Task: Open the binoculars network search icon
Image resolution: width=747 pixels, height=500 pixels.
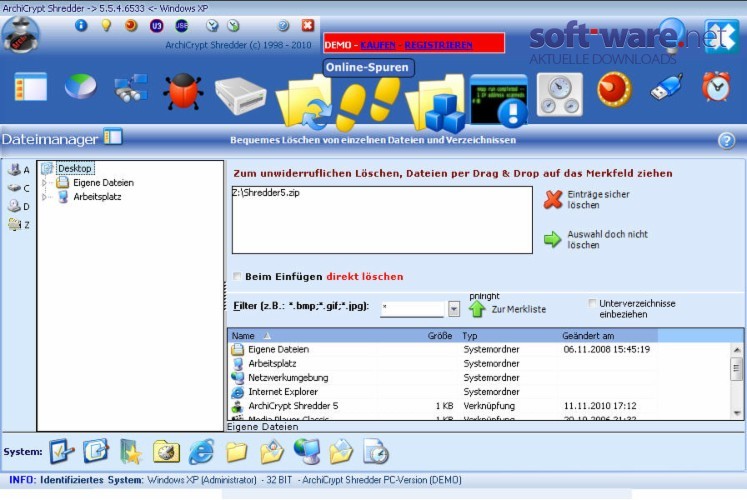Action: [x=131, y=88]
